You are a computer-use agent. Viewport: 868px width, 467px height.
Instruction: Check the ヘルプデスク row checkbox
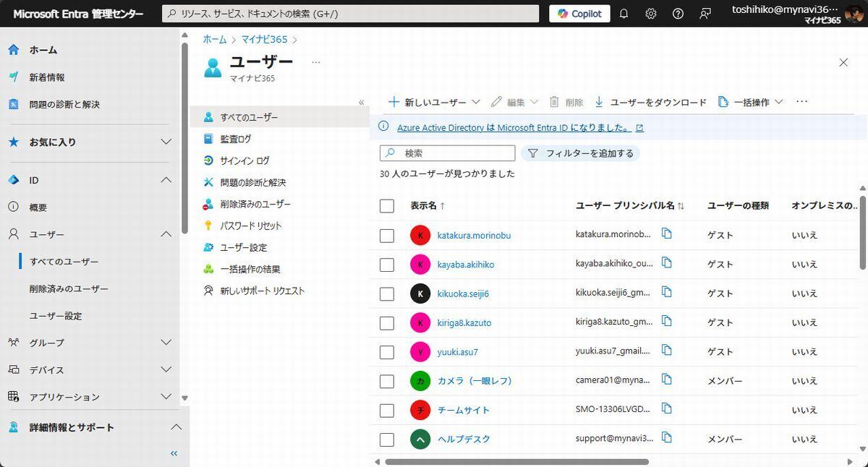click(x=387, y=440)
